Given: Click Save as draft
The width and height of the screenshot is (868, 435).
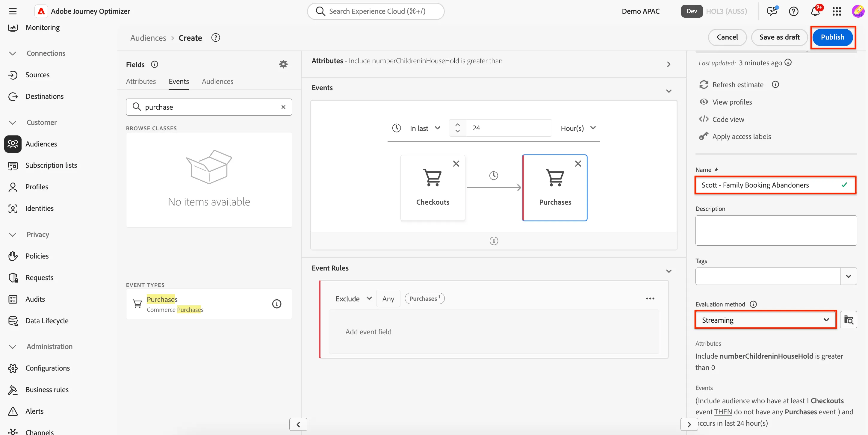Looking at the screenshot, I should click(x=779, y=37).
